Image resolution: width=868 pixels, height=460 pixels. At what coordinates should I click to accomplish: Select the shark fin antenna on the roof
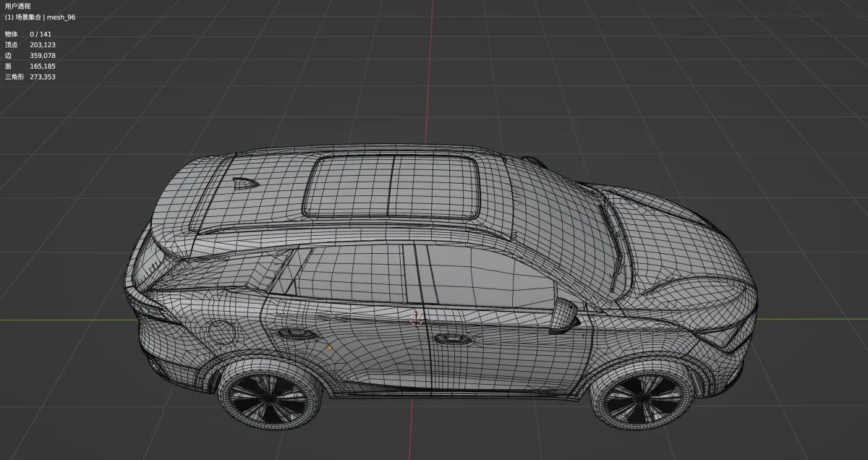pyautogui.click(x=244, y=183)
